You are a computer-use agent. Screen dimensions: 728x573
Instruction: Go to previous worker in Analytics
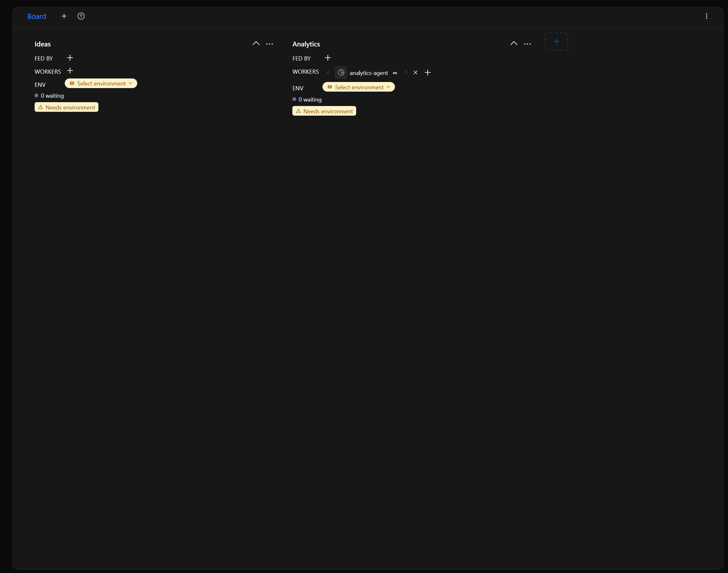328,72
